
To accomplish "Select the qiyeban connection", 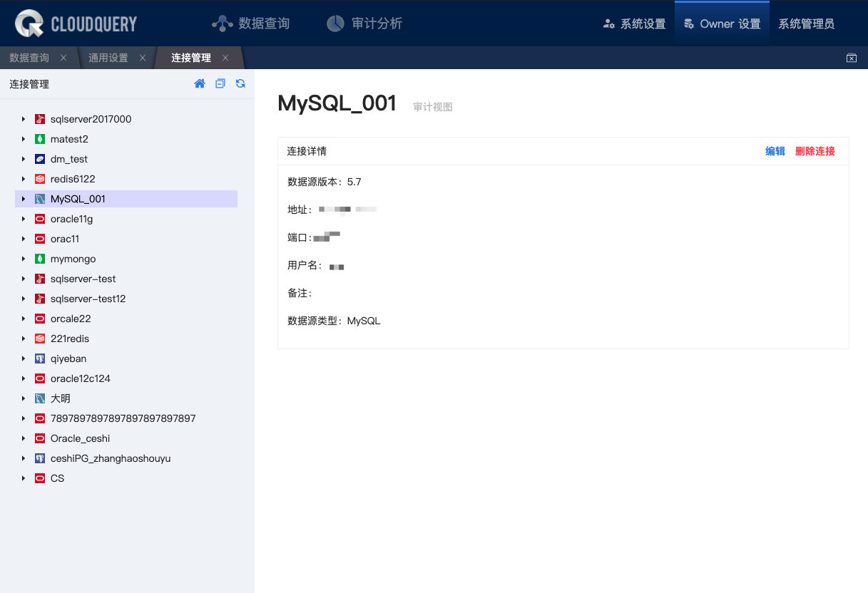I will tap(68, 359).
